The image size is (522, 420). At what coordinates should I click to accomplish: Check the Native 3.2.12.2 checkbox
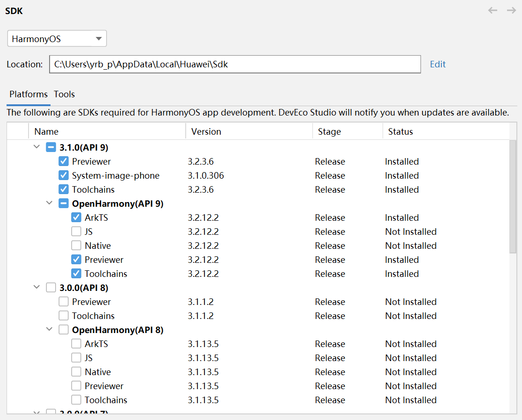tap(76, 245)
